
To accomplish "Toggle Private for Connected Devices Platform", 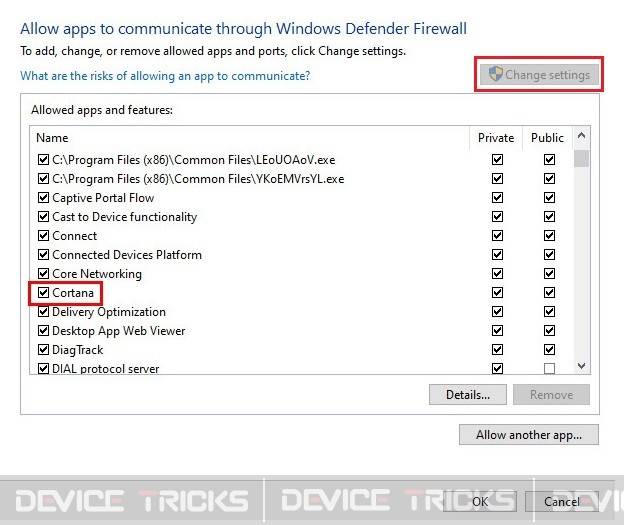I will (x=497, y=255).
